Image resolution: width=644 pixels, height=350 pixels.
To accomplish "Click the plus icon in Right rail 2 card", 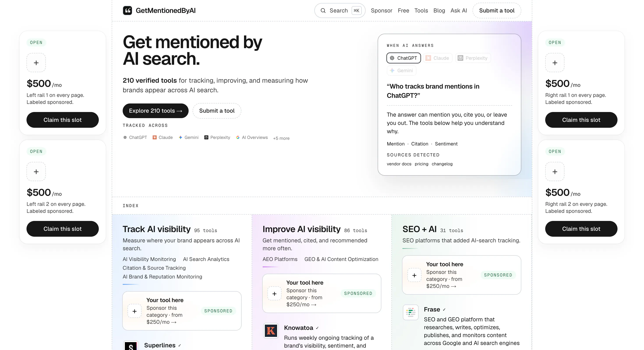I will coord(555,171).
